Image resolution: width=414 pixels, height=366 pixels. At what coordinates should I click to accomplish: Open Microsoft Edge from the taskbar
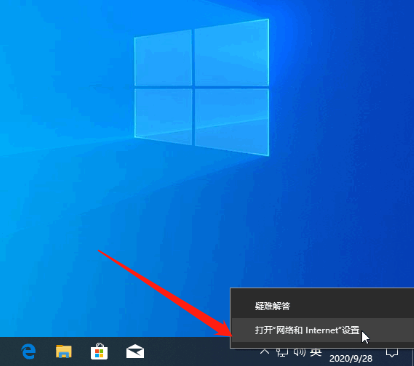point(29,352)
